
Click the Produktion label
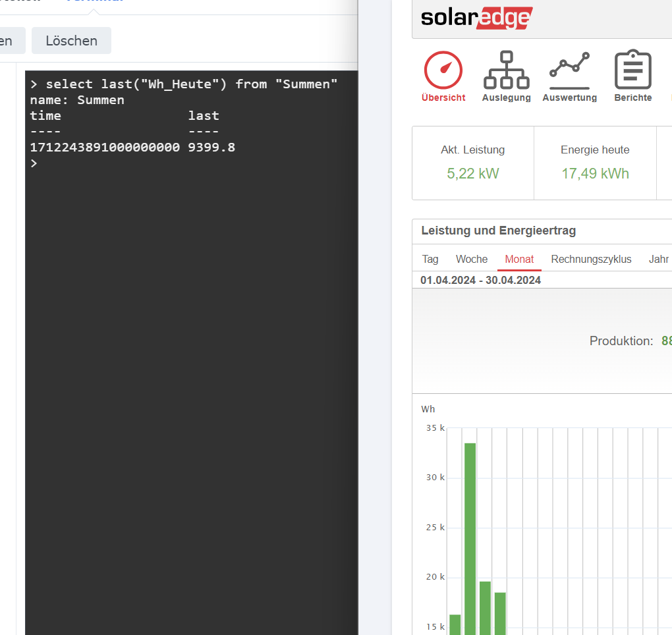pyautogui.click(x=621, y=341)
